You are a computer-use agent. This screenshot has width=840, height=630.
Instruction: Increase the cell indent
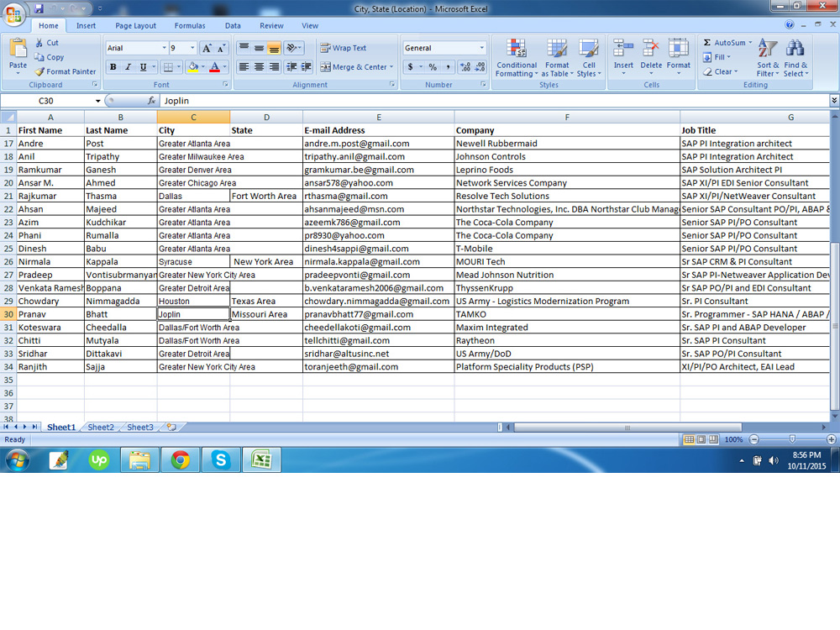[306, 67]
